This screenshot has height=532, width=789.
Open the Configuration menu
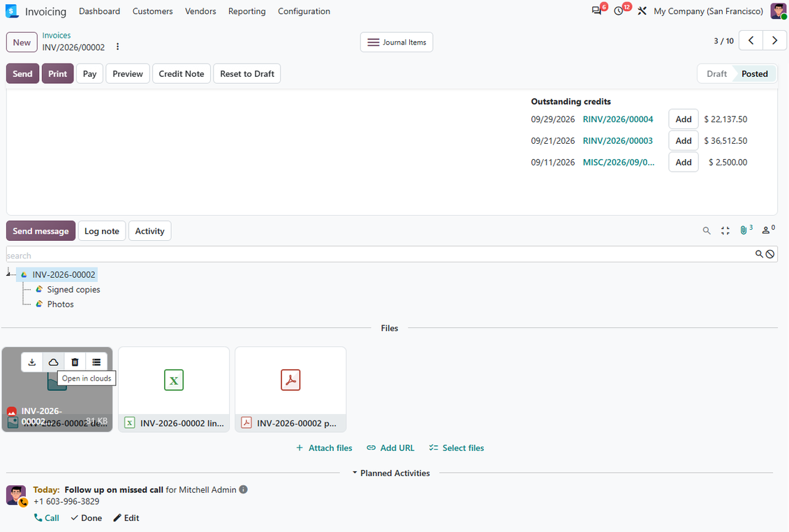(x=304, y=11)
